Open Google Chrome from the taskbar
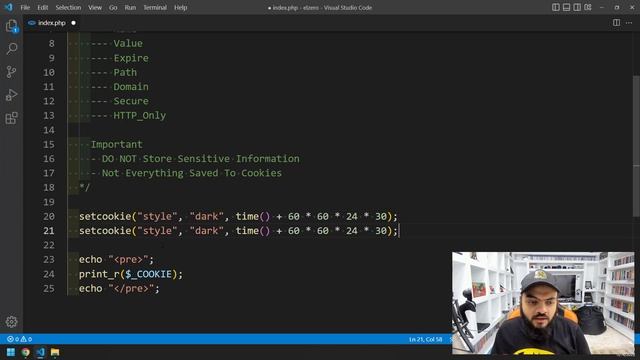Screen dimensions: 640x360 (26, 352)
